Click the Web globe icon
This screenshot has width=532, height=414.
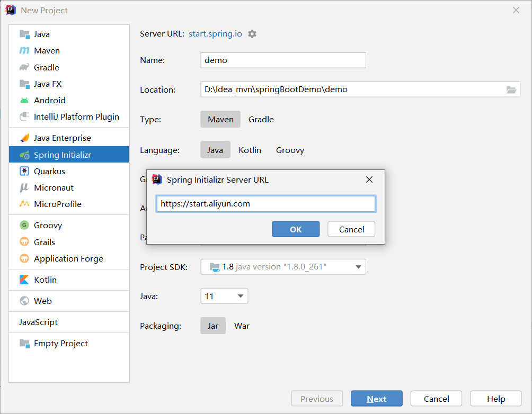[x=24, y=301]
